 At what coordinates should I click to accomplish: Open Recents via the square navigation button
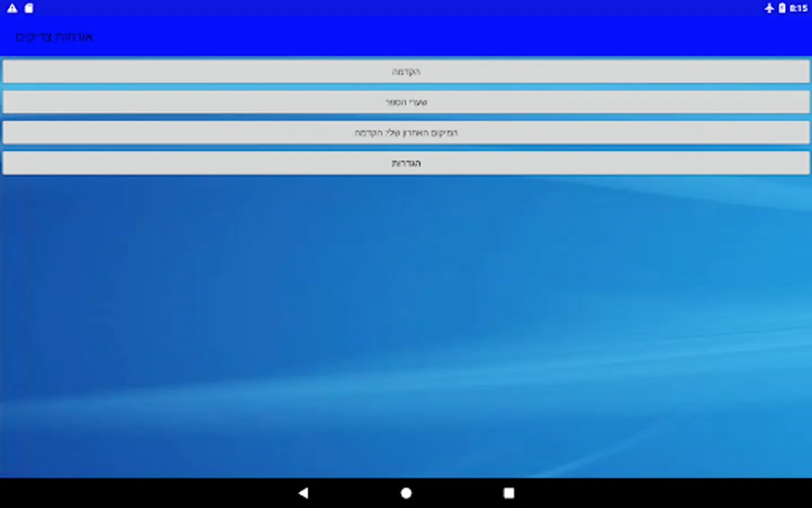507,493
